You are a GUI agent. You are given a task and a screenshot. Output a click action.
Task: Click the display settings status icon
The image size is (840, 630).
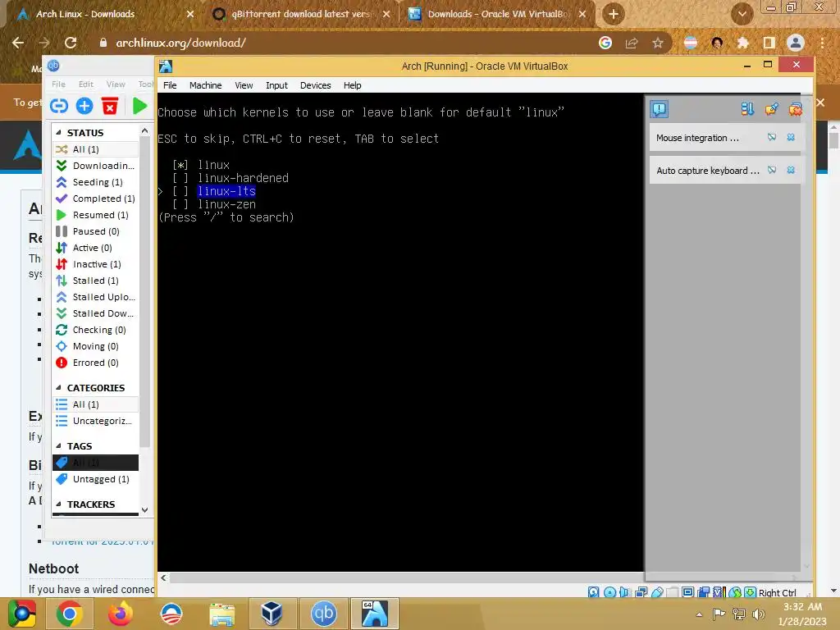click(688, 592)
